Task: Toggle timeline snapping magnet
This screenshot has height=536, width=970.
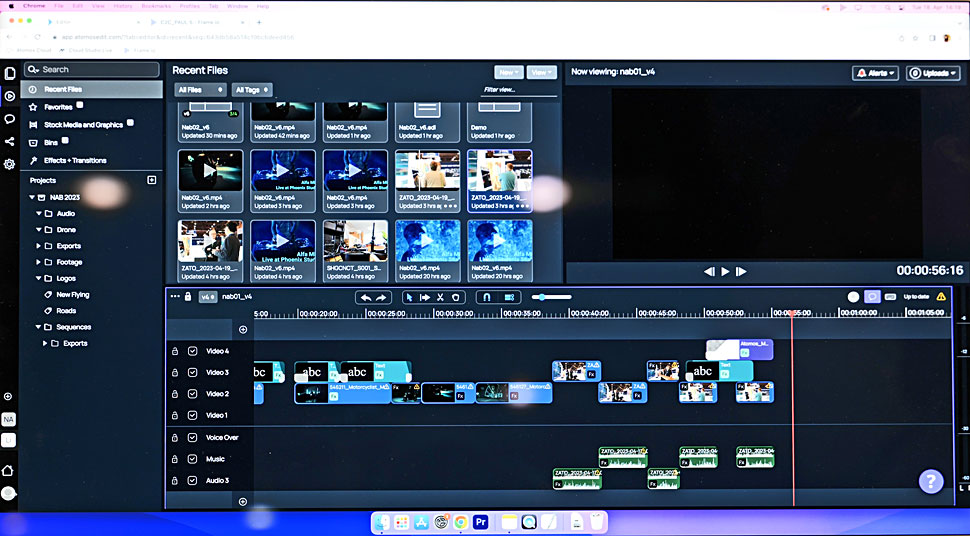Action: 487,298
